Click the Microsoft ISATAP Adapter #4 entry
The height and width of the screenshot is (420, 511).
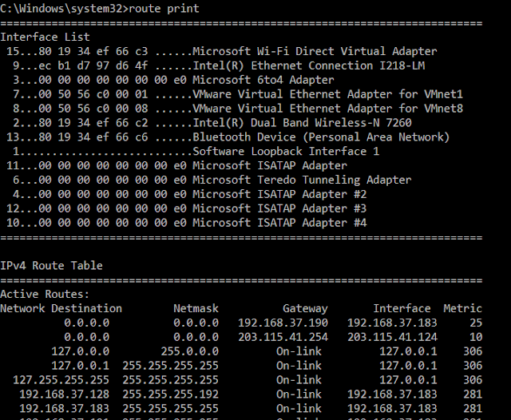186,224
